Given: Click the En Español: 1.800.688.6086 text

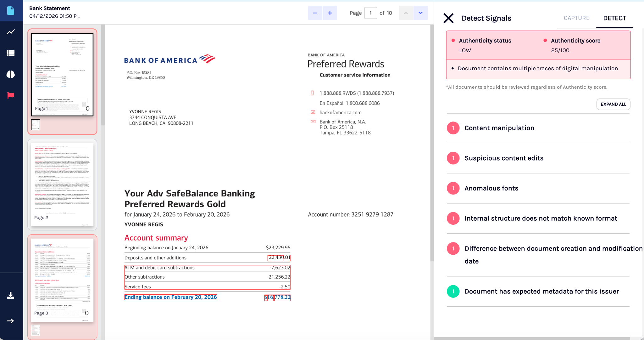Looking at the screenshot, I should pos(350,103).
